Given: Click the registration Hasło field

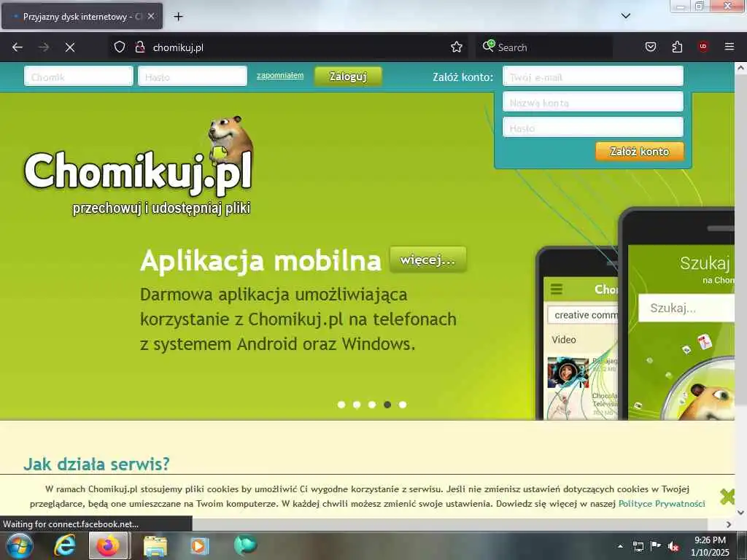Looking at the screenshot, I should pos(593,128).
